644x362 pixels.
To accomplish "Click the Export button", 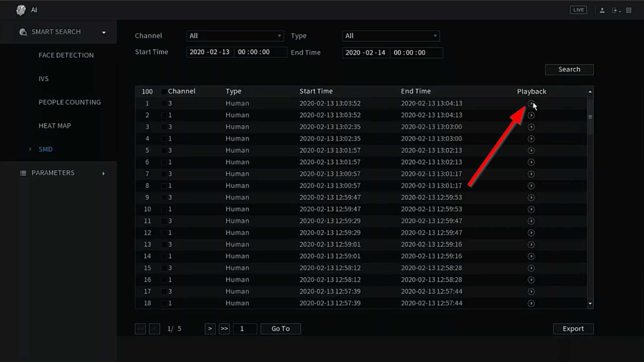I will pyautogui.click(x=573, y=329).
